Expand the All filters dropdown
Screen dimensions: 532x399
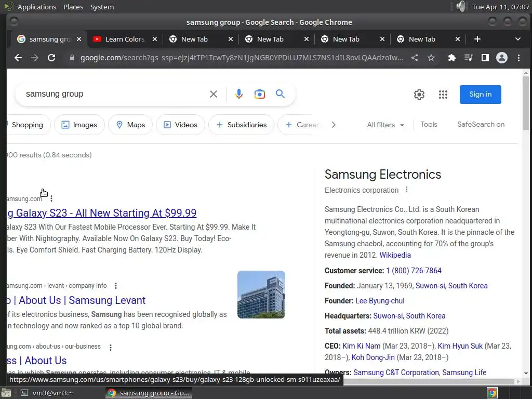pos(385,125)
